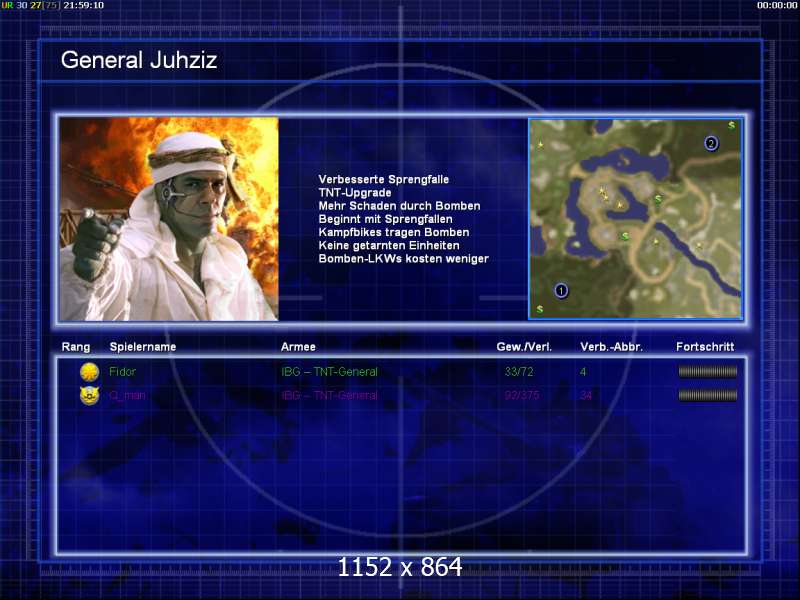Viewport: 800px width, 600px height.
Task: Click the Verbesserte Sprengfalle line
Action: click(x=384, y=180)
